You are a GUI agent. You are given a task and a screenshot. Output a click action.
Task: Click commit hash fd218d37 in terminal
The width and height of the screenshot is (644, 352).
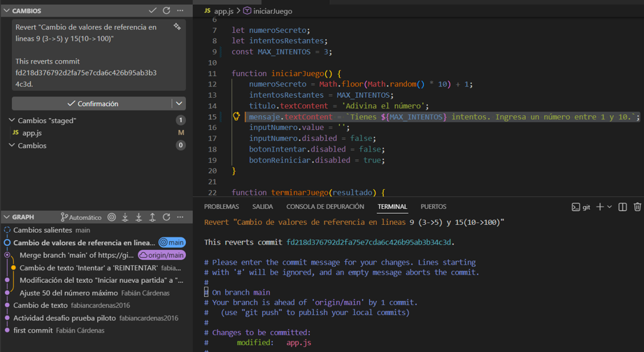coord(368,242)
